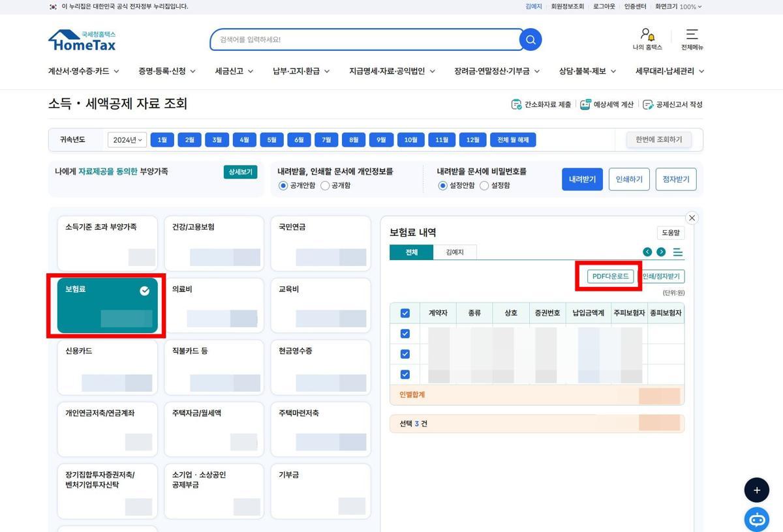The width and height of the screenshot is (783, 532).
Task: Open 나의 홈택스 profile icon
Action: pos(647,35)
